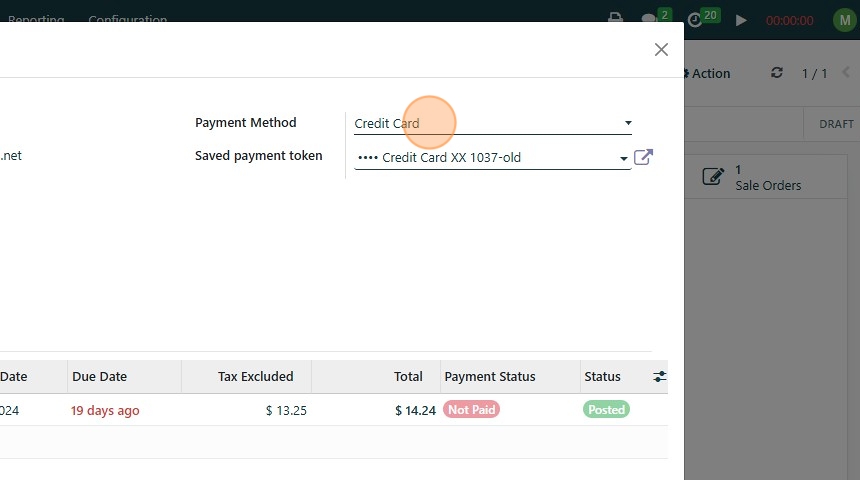This screenshot has height=480, width=860.
Task: Close the dialog with the X button
Action: pos(661,49)
